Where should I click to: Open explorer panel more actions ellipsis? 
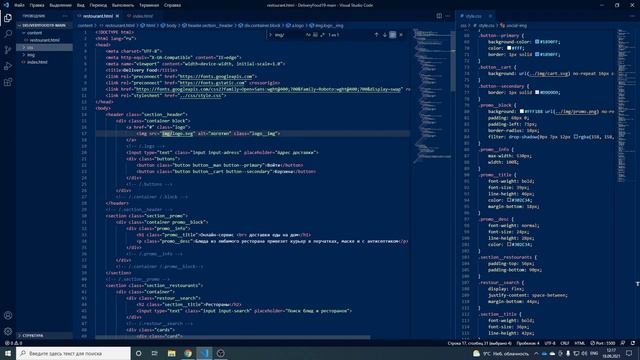65,16
